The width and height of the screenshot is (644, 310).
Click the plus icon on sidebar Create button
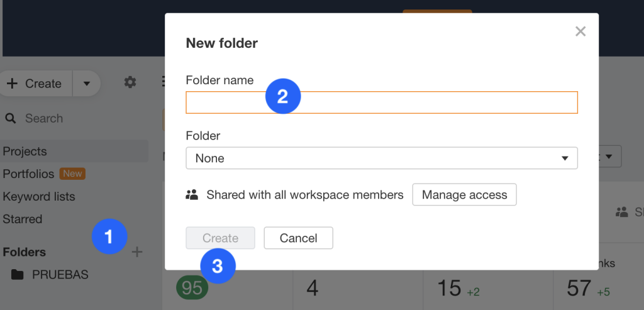12,84
